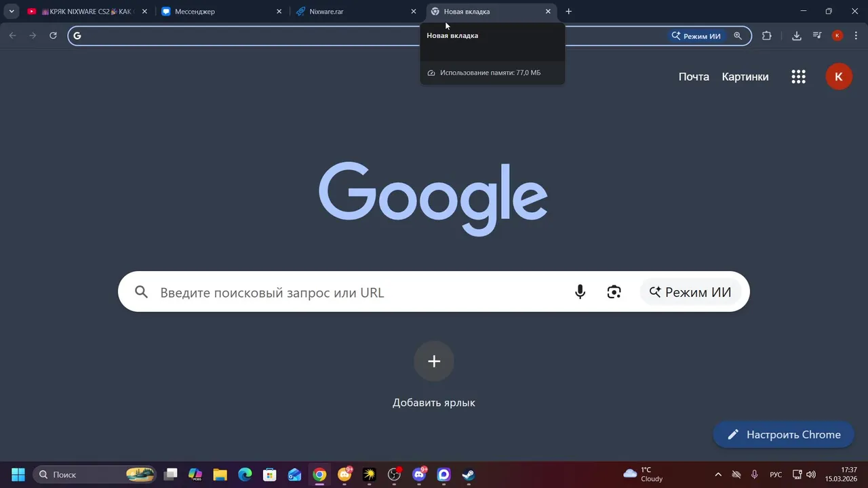This screenshot has width=868, height=488.
Task: Close the Мессенджер tab
Action: 279,12
